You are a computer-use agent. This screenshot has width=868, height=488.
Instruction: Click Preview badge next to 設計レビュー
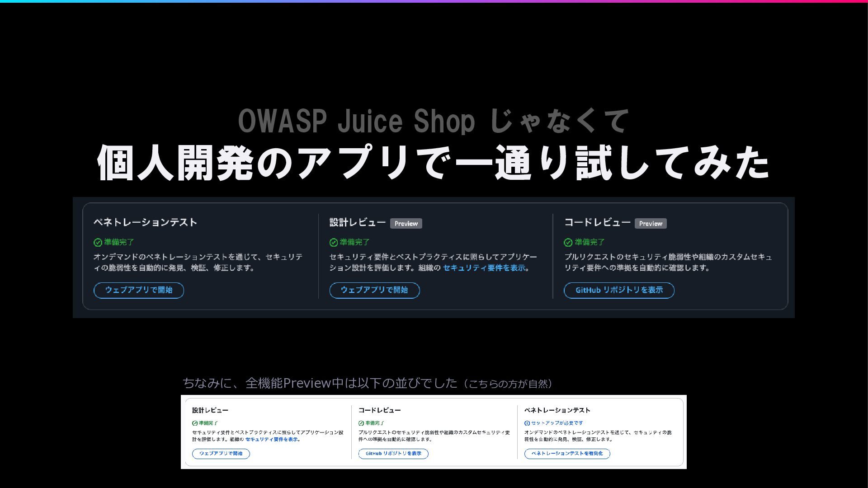pyautogui.click(x=406, y=224)
